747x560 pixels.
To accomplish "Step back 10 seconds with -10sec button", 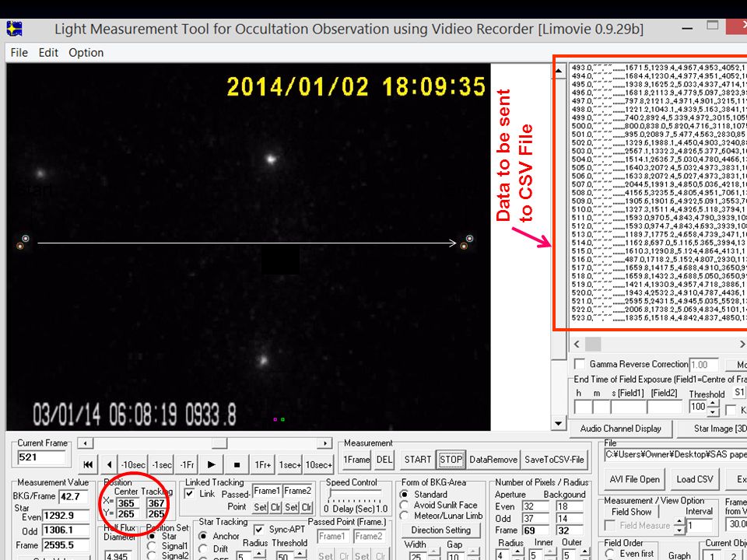I will click(x=133, y=464).
